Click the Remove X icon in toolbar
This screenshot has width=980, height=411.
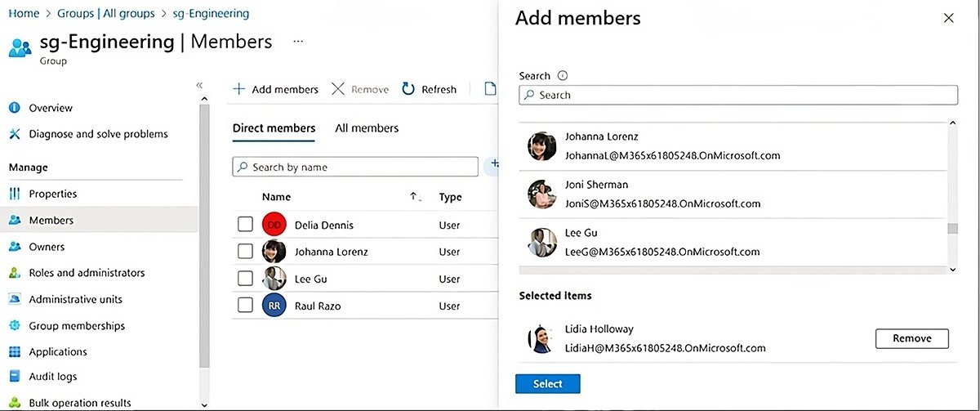(x=337, y=89)
